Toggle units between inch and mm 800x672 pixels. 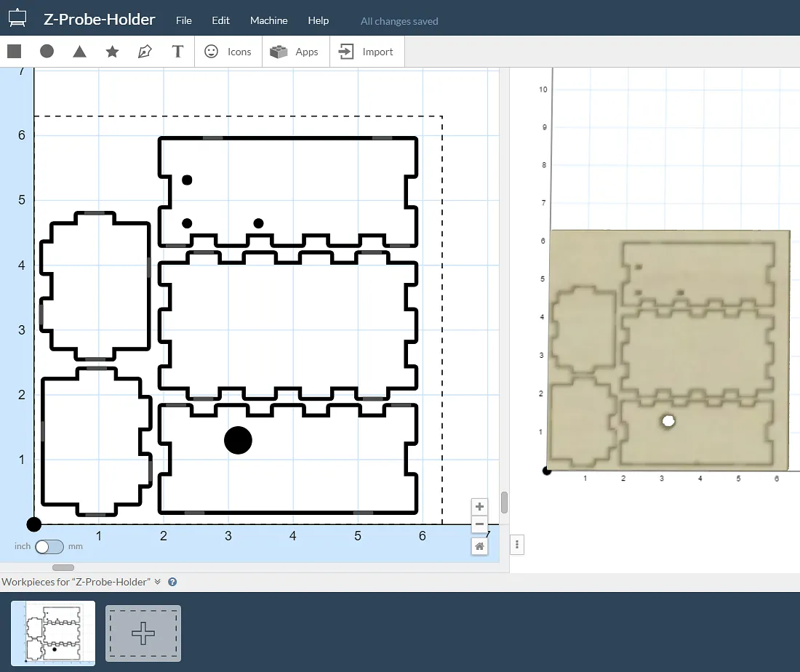pos(49,546)
